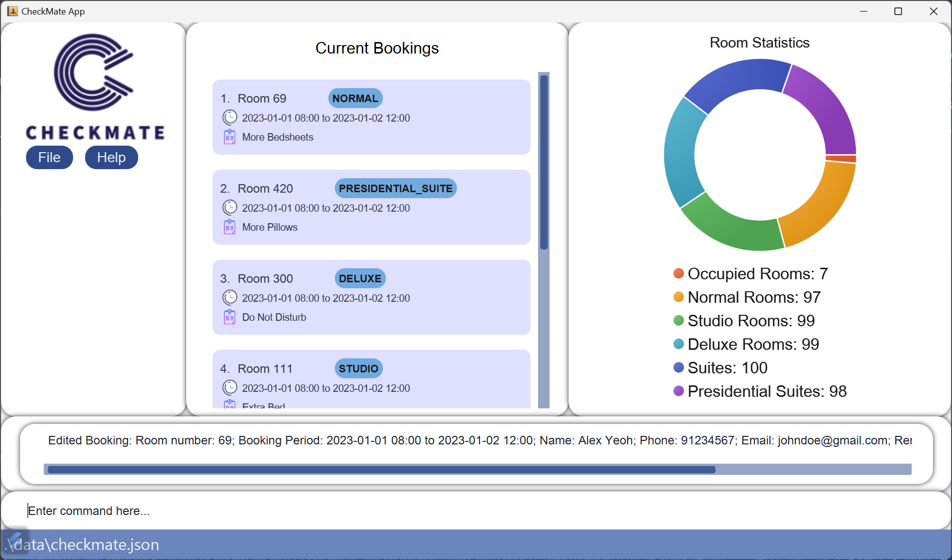Click the CheckMate logo image

(x=95, y=87)
